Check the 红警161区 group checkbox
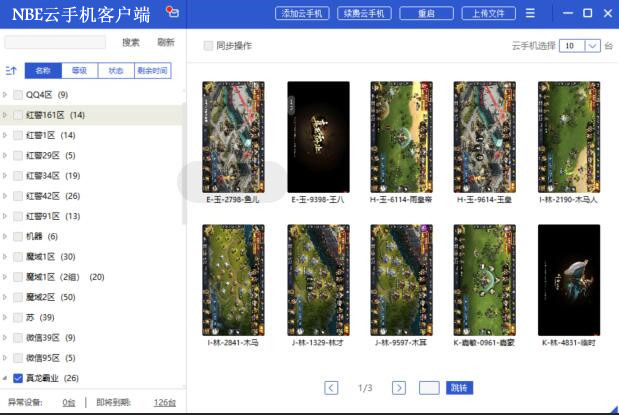Image resolution: width=619 pixels, height=415 pixels. (x=18, y=115)
